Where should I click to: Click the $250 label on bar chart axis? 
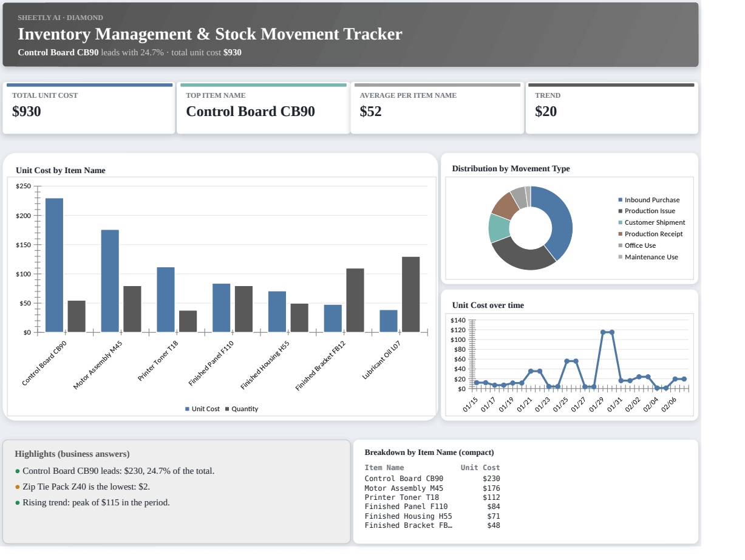click(x=24, y=186)
